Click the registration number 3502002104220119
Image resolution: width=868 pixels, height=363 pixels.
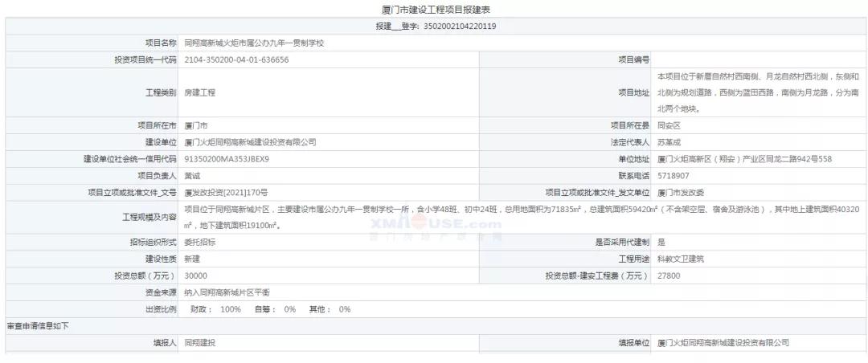[x=460, y=27]
